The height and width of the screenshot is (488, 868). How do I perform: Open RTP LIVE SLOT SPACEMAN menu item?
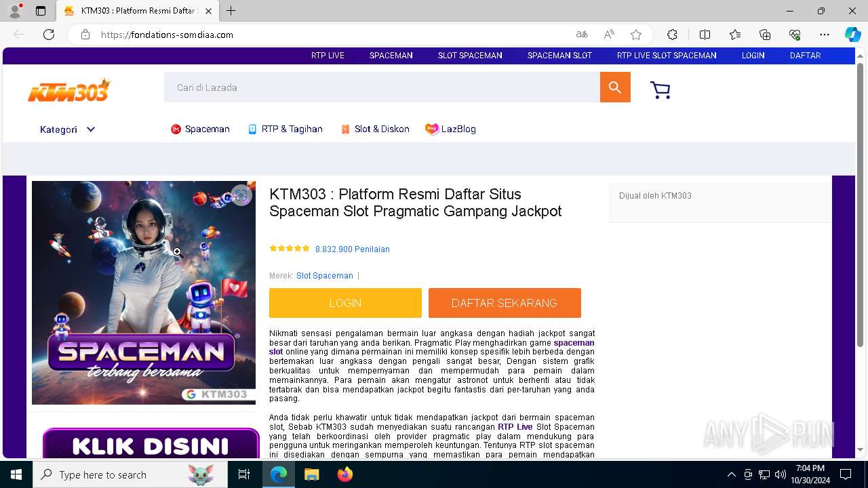667,56
